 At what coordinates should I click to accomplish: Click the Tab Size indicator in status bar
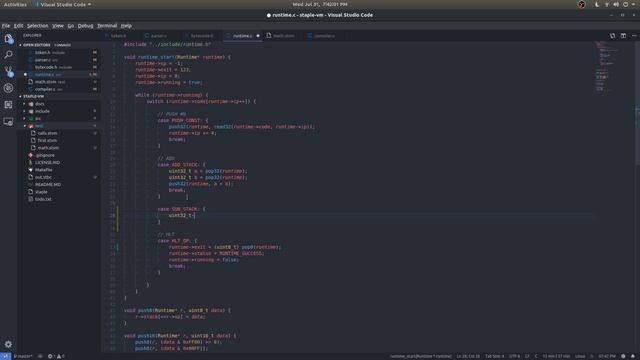pyautogui.click(x=494, y=356)
